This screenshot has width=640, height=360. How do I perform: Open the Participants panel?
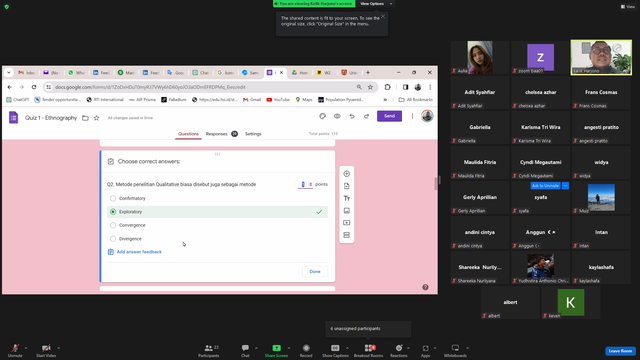[x=209, y=350]
